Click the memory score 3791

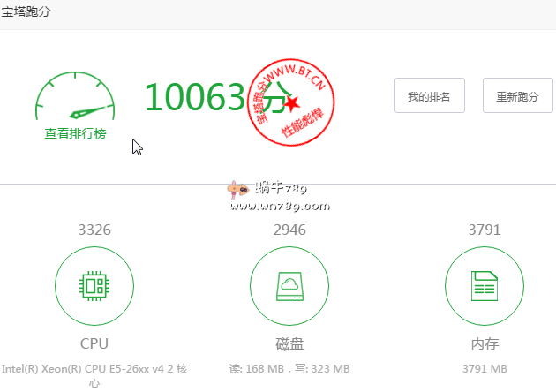point(485,230)
